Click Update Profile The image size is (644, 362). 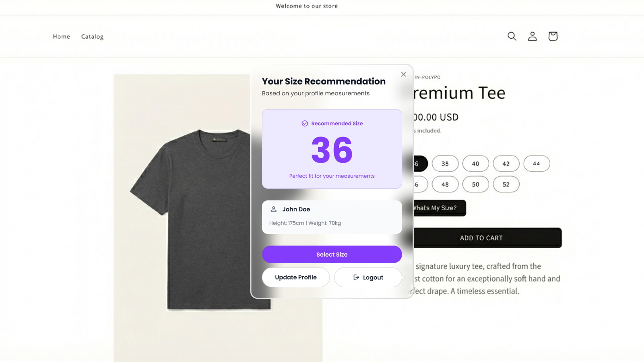(x=295, y=277)
